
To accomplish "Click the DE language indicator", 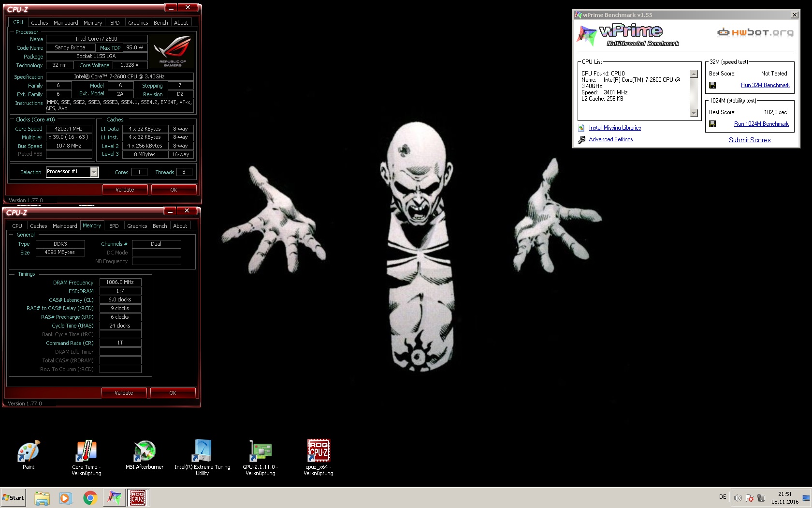I will (723, 497).
